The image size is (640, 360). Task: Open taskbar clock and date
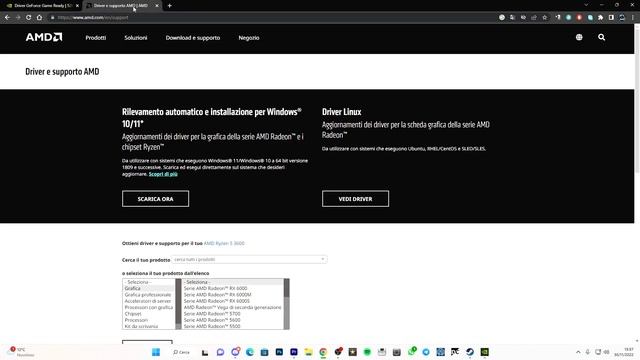624,352
